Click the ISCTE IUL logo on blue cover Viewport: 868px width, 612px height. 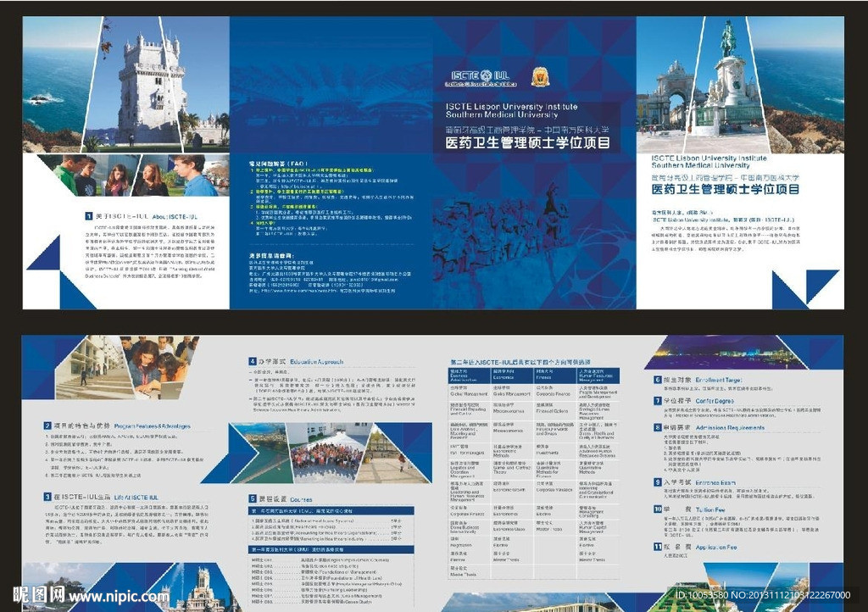tap(481, 79)
